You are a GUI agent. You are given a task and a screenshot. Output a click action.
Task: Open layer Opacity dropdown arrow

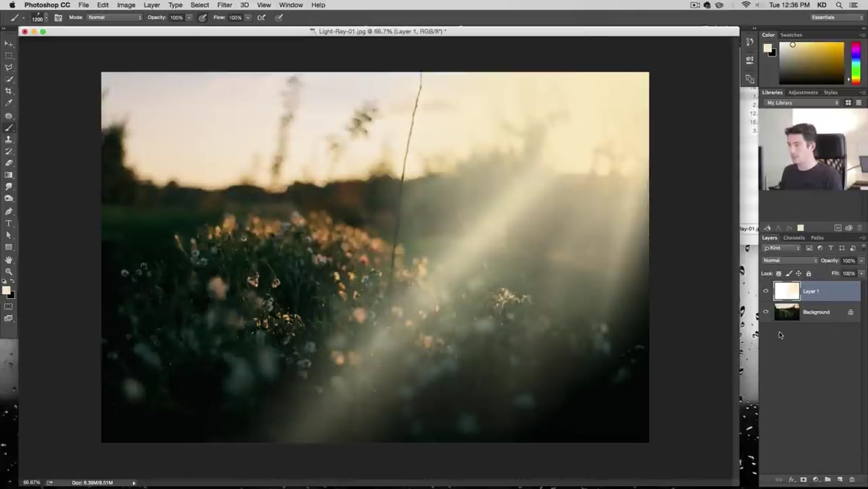pyautogui.click(x=861, y=260)
